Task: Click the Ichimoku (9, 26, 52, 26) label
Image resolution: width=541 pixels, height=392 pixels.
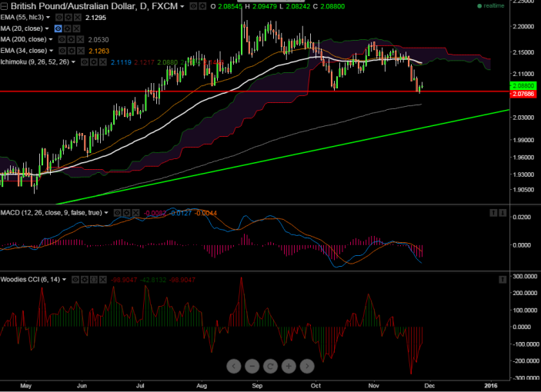Action: 34,61
